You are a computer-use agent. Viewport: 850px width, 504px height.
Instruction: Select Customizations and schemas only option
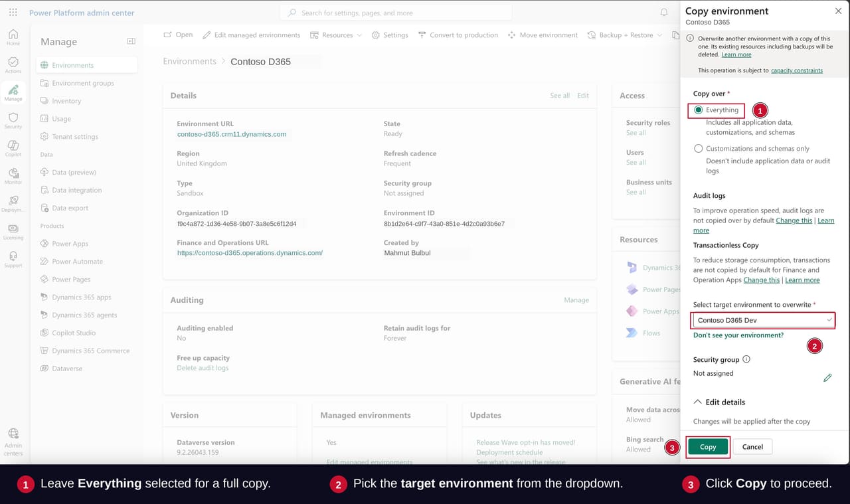[x=698, y=149]
